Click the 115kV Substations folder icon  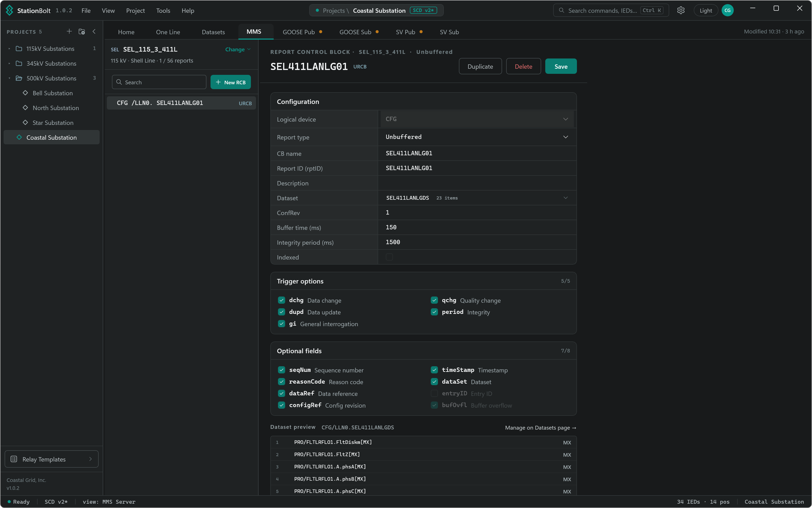pos(19,49)
